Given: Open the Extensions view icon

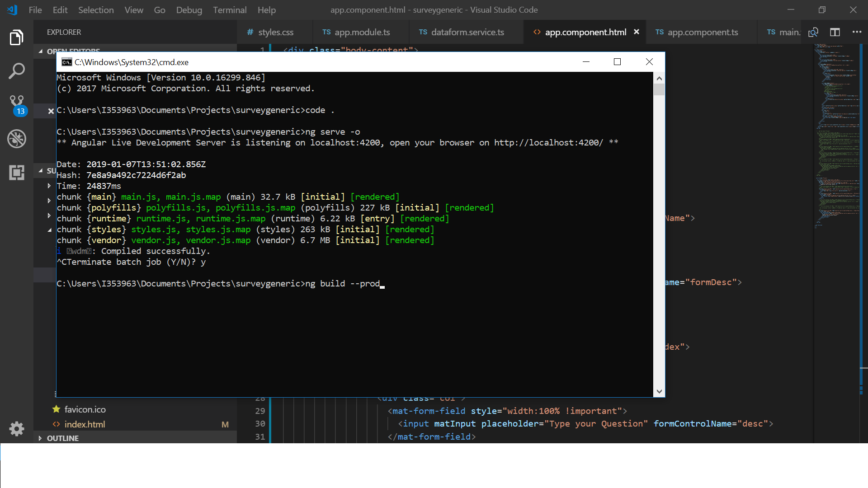Looking at the screenshot, I should coord(17,172).
